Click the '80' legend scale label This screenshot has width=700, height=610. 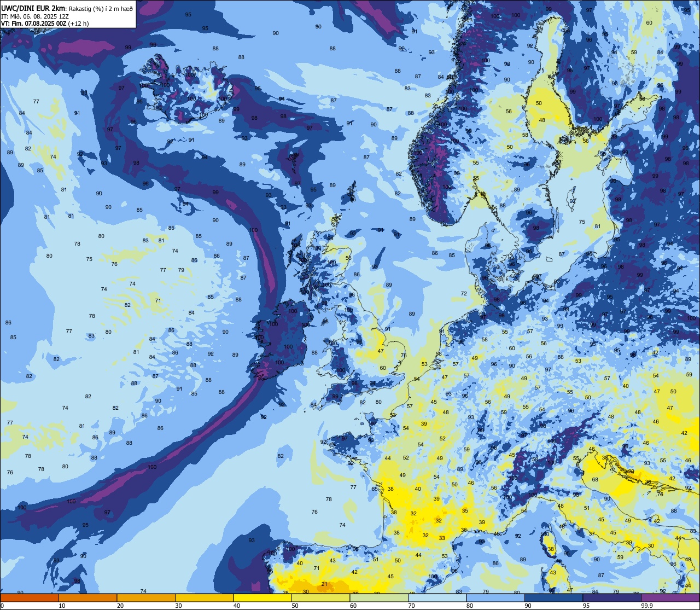tap(470, 606)
